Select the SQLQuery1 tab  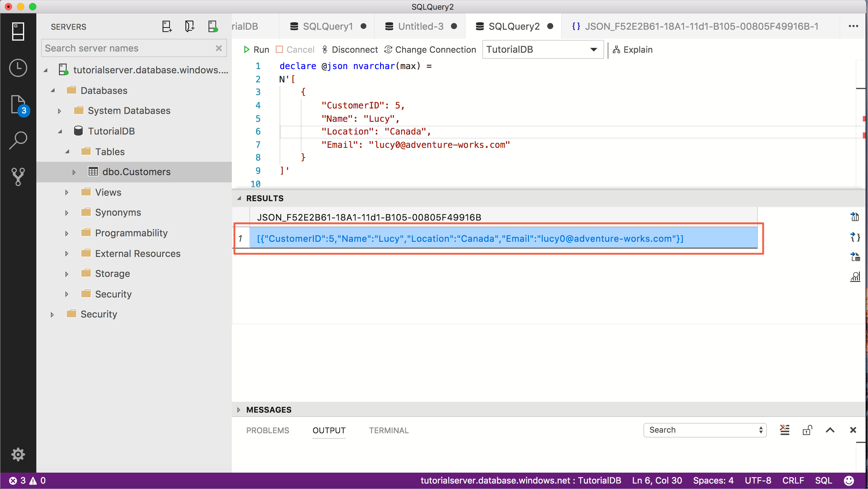[327, 26]
